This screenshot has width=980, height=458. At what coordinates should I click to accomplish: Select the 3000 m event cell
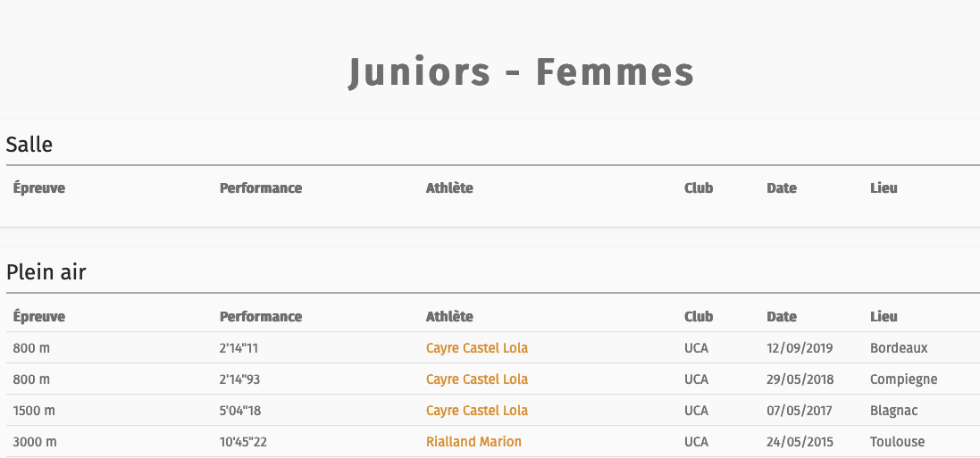[35, 442]
